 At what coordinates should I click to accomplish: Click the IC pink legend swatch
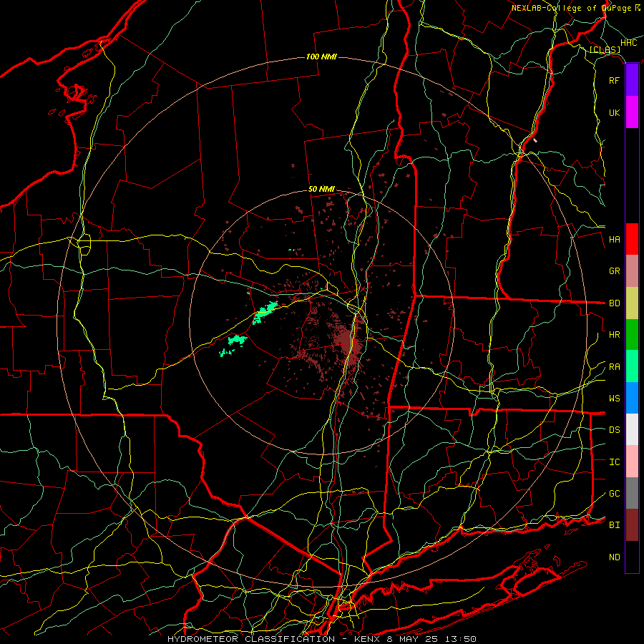(632, 462)
